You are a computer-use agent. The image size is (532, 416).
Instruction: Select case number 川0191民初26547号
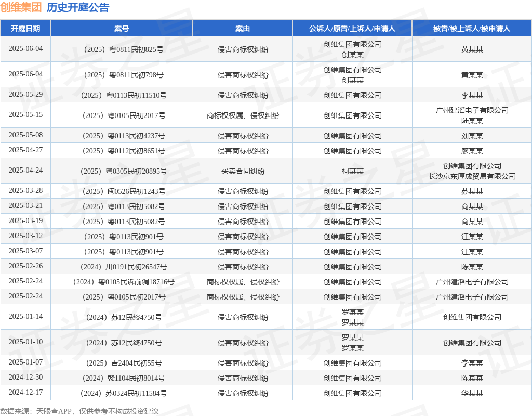[x=124, y=267]
